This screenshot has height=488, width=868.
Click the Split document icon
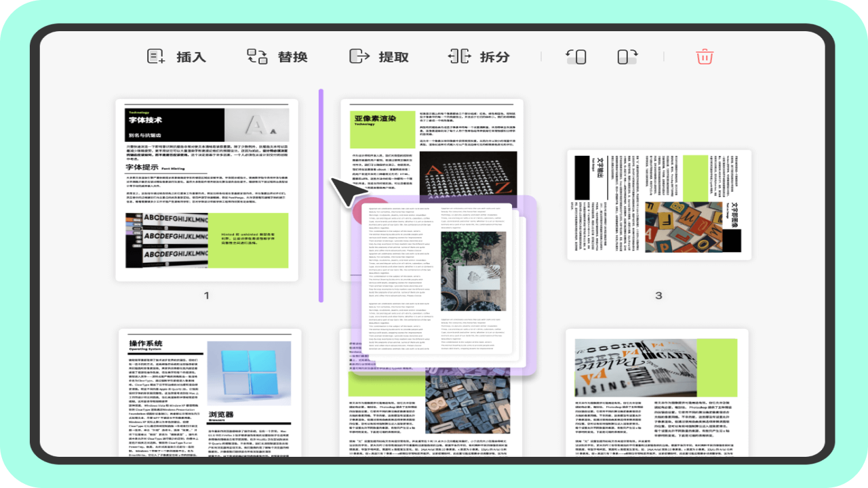(x=459, y=57)
